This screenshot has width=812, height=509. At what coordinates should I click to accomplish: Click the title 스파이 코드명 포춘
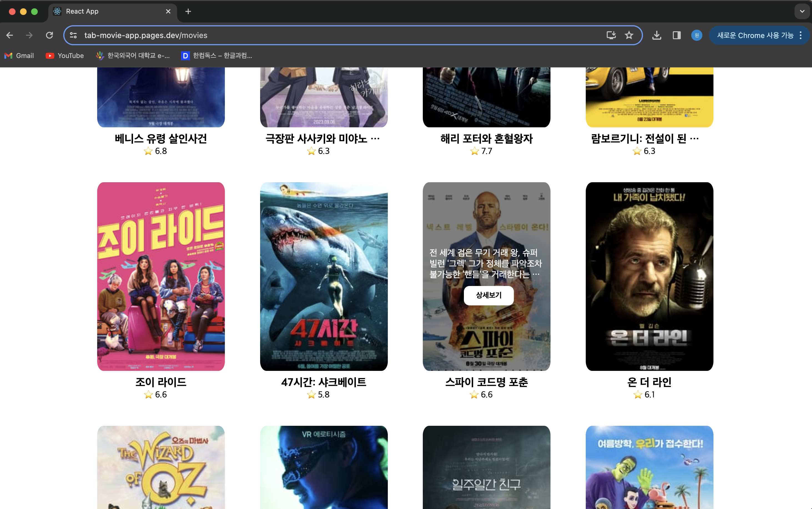pos(487,382)
